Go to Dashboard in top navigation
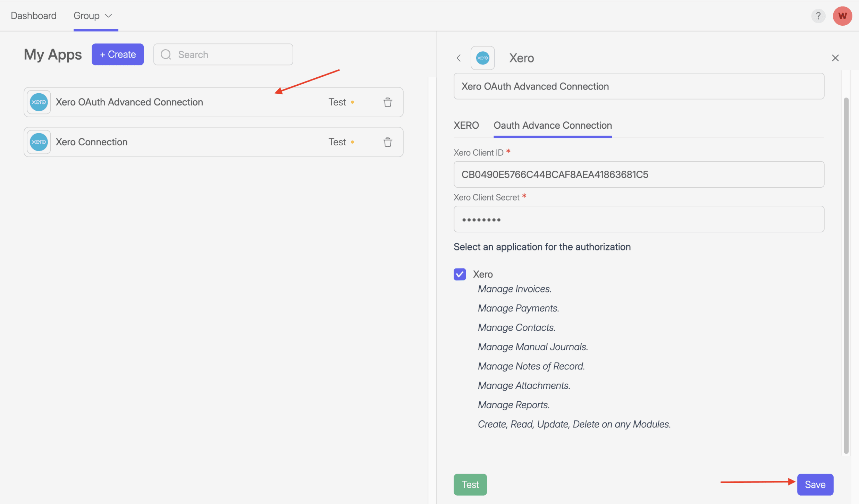Viewport: 859px width, 504px height. tap(33, 16)
